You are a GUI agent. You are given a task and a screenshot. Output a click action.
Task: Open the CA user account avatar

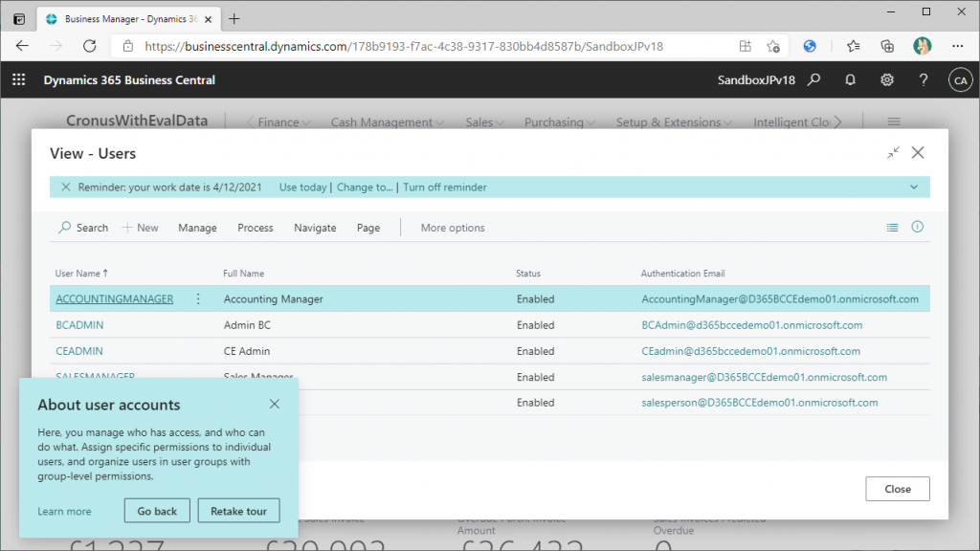tap(961, 80)
